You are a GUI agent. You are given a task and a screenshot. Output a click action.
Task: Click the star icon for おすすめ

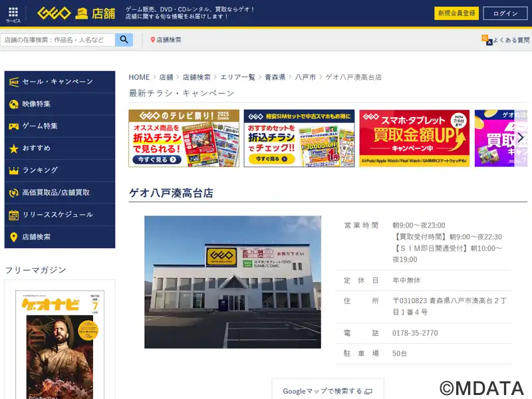(x=13, y=148)
